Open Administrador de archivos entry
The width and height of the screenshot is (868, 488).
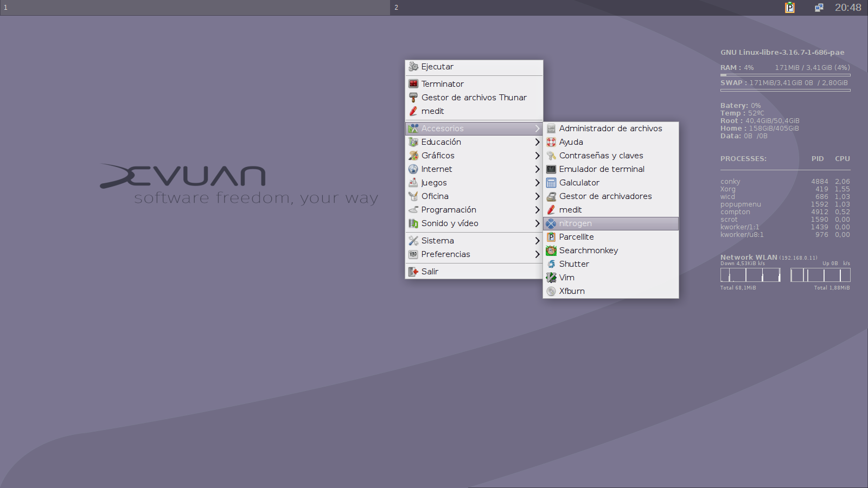click(x=611, y=129)
